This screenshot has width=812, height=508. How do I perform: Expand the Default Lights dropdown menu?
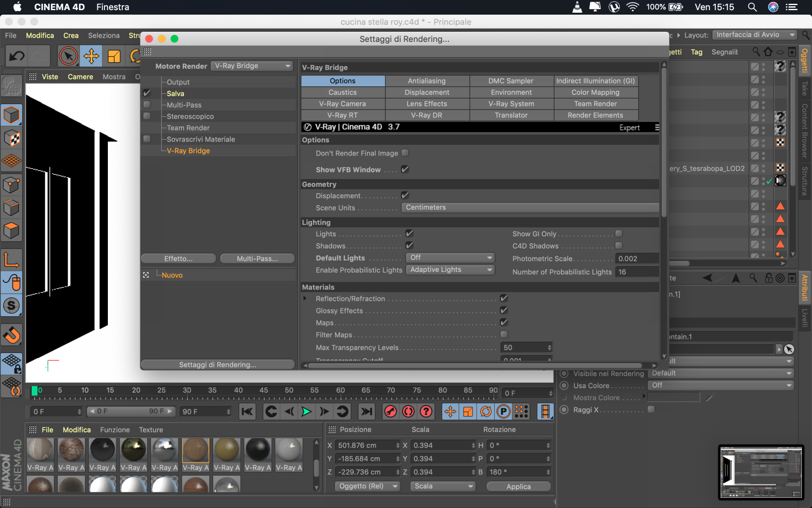(x=451, y=257)
